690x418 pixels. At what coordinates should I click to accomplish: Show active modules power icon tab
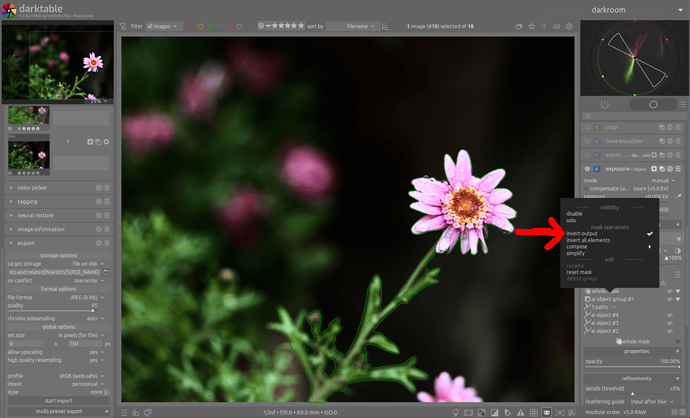point(605,104)
